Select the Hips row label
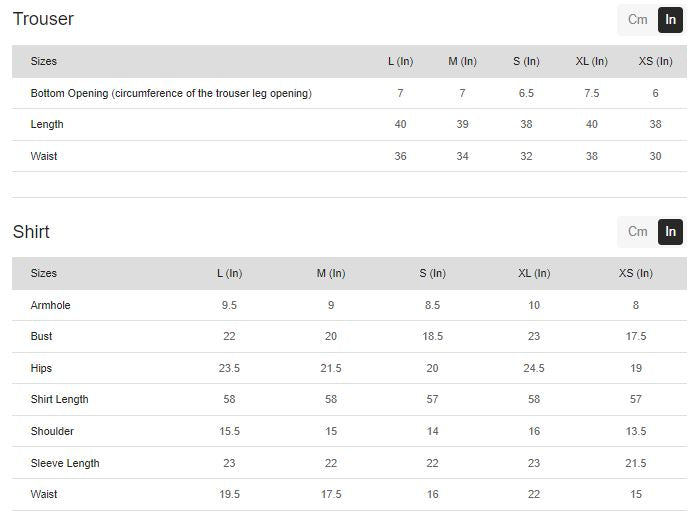This screenshot has height=522, width=699. point(41,368)
